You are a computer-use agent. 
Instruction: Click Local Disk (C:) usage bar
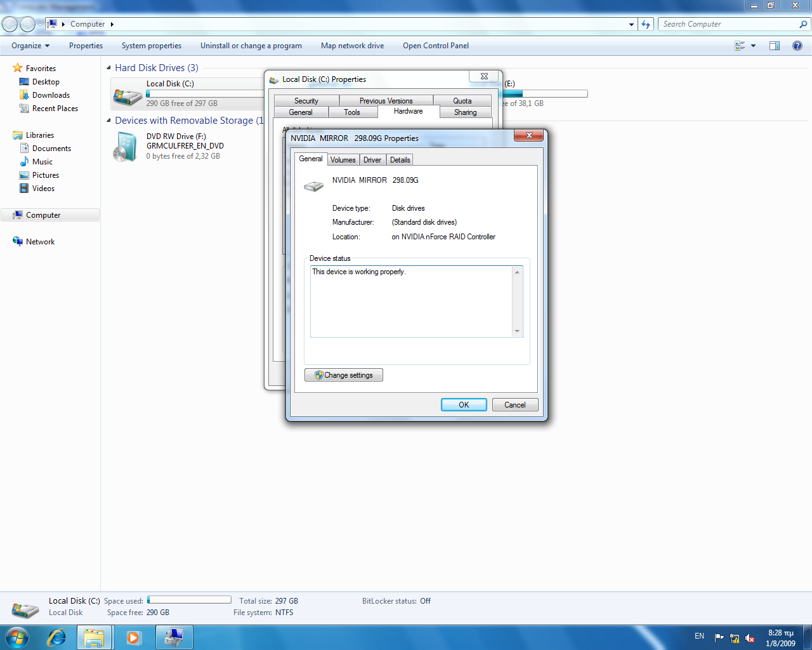[205, 94]
